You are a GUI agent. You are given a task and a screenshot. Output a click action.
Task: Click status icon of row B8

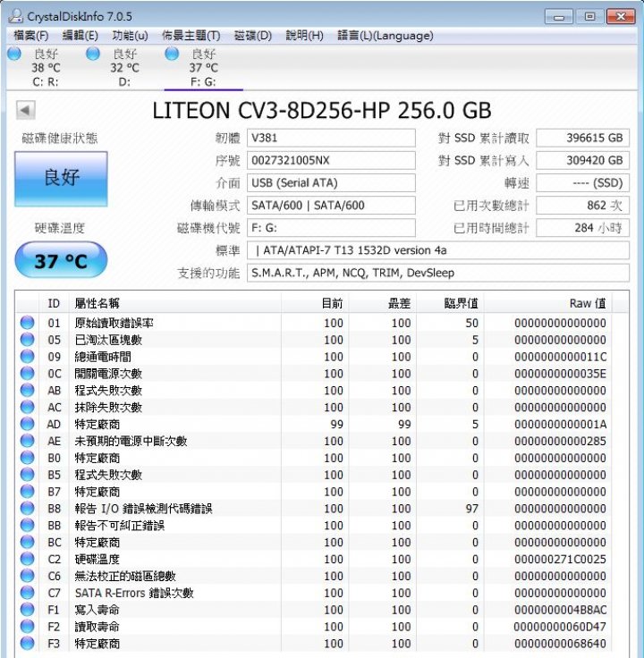point(28,508)
